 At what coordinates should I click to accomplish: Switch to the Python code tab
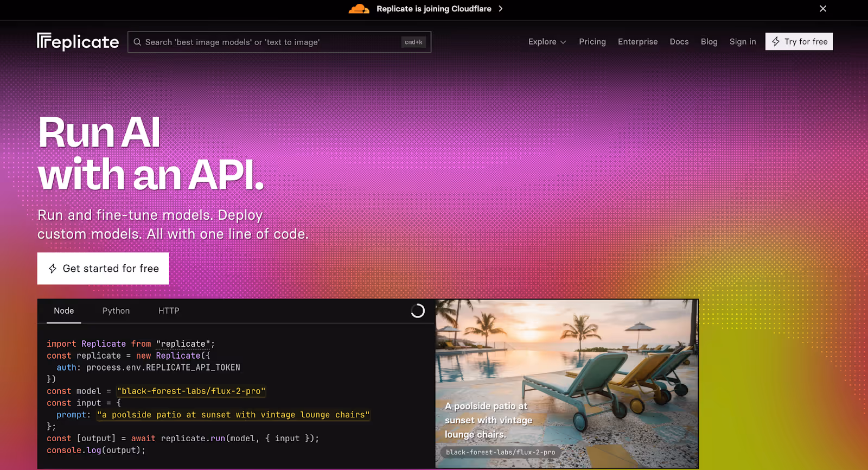(116, 310)
